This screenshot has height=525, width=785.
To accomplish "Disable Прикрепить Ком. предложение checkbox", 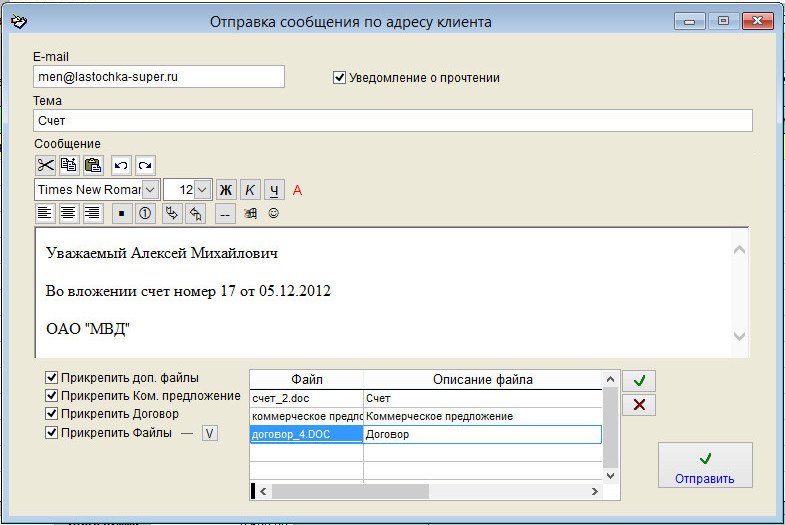I will (x=51, y=396).
